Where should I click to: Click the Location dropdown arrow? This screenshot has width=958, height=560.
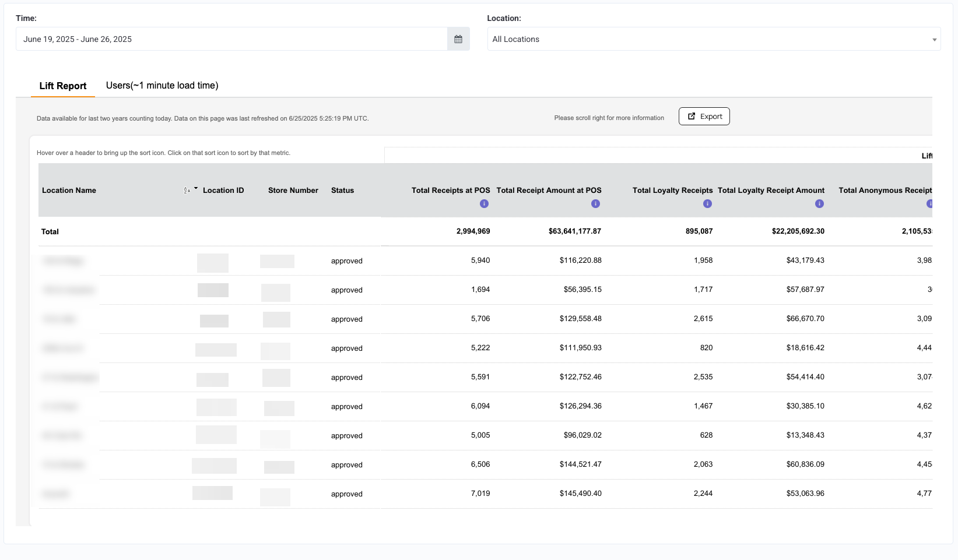pyautogui.click(x=935, y=40)
